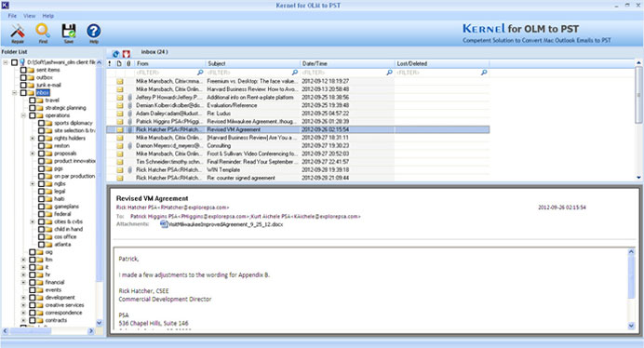
Task: Open the File menu
Action: pyautogui.click(x=12, y=16)
